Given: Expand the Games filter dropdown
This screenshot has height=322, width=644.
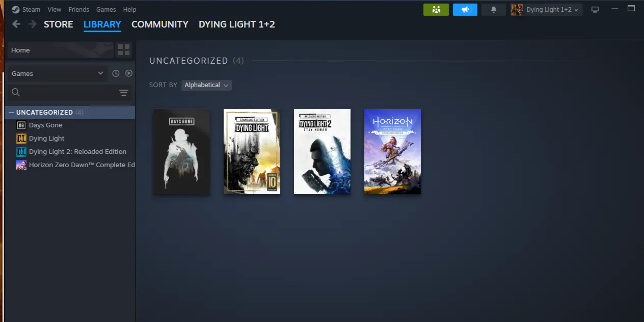Looking at the screenshot, I should 57,73.
